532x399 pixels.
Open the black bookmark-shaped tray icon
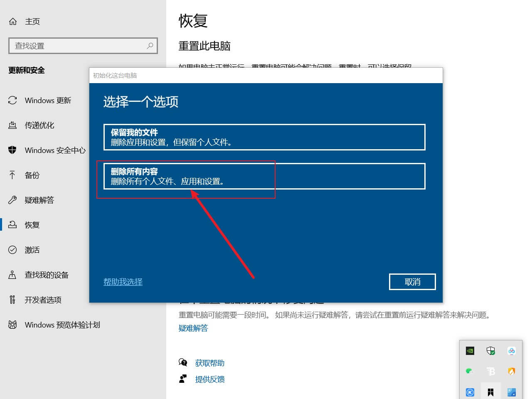(x=491, y=392)
